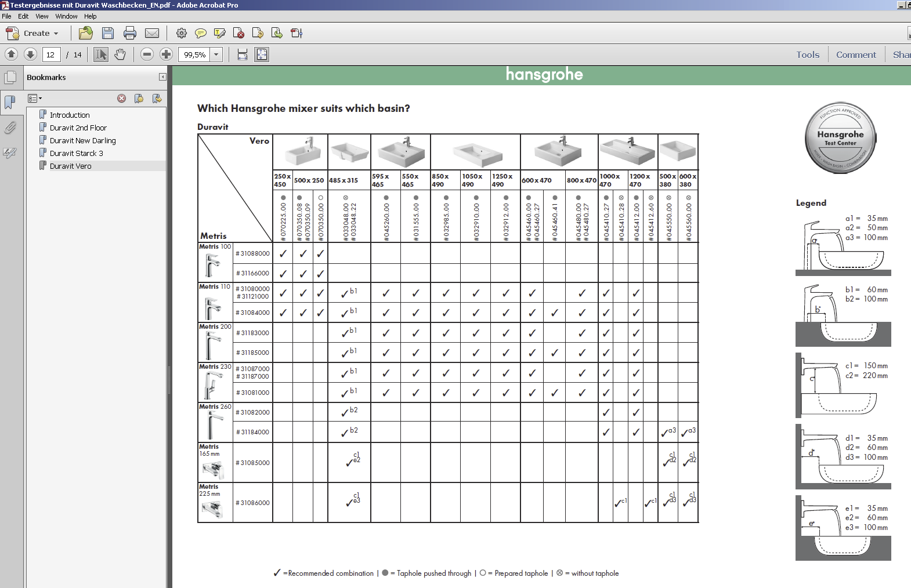
Task: Click product number #31088000 in table
Action: click(x=253, y=253)
